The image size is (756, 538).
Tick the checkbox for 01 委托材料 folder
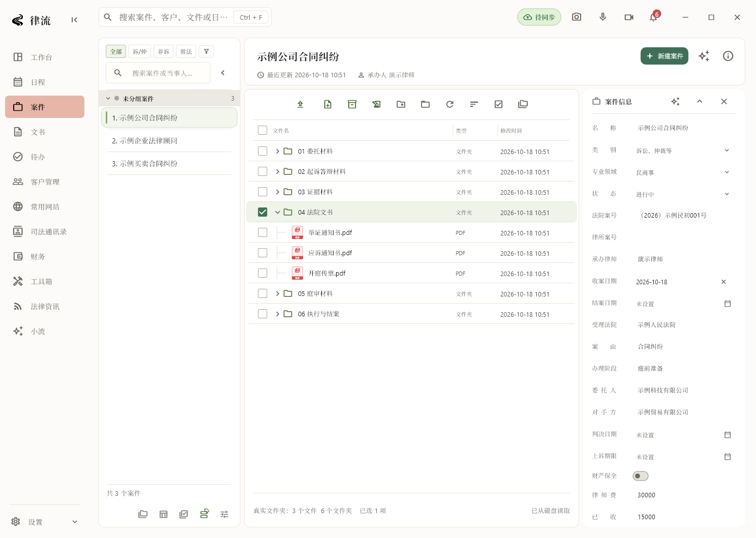point(262,151)
